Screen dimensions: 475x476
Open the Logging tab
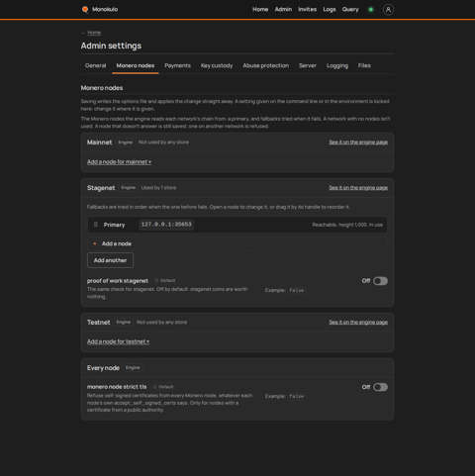click(337, 65)
